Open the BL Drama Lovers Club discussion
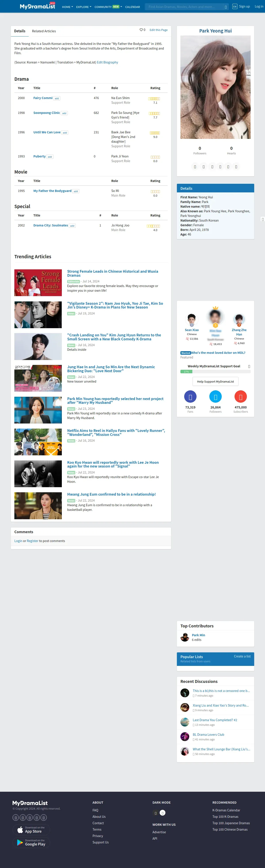 tap(208, 735)
